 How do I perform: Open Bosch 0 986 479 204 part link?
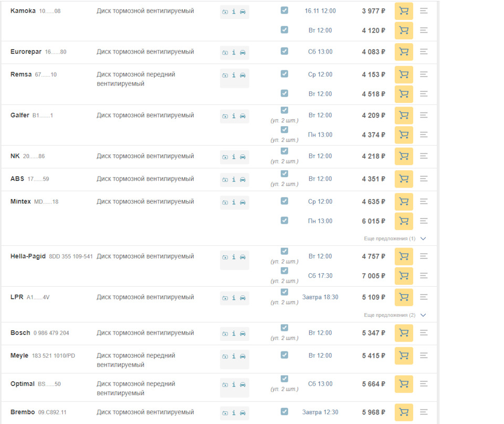(x=51, y=333)
